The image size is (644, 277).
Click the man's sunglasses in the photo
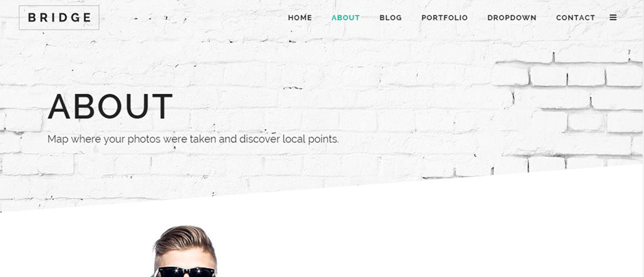coord(186,272)
